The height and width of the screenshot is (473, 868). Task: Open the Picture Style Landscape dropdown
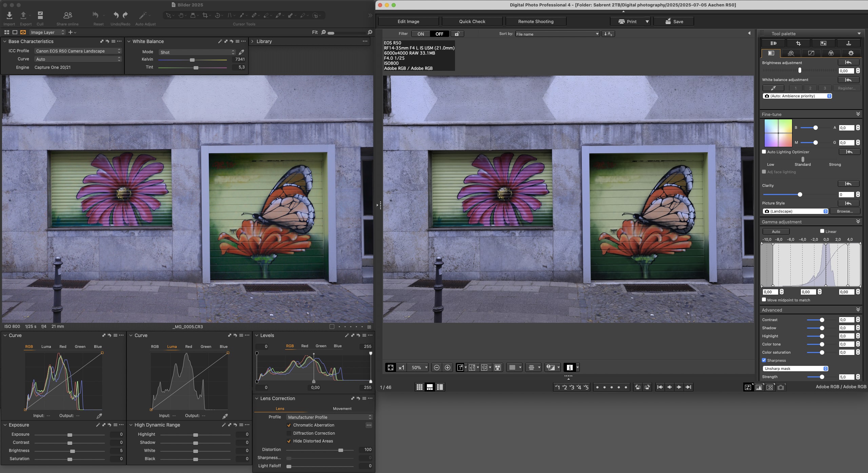(795, 211)
